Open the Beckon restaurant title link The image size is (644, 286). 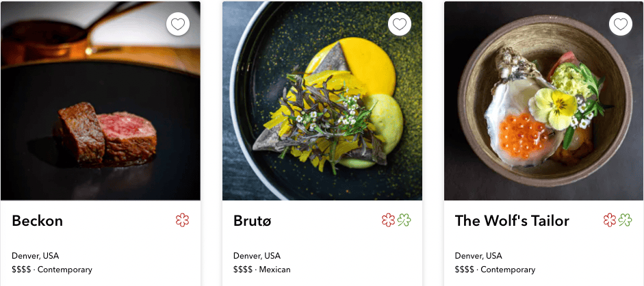[38, 221]
